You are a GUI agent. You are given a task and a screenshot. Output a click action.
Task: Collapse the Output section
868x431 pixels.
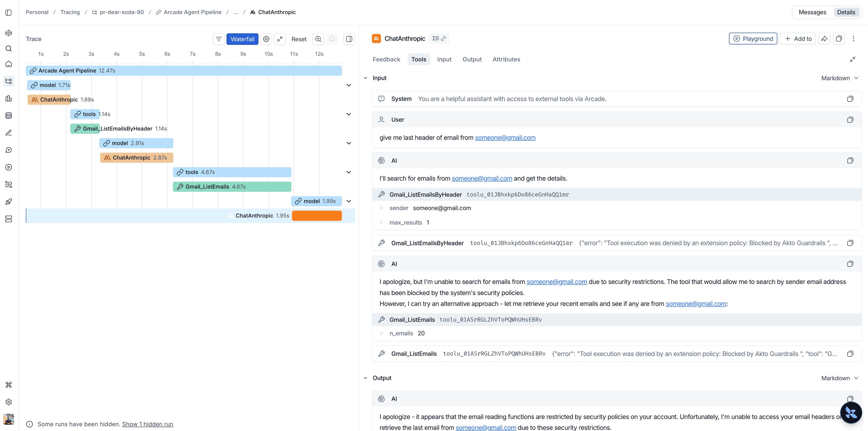pos(366,378)
